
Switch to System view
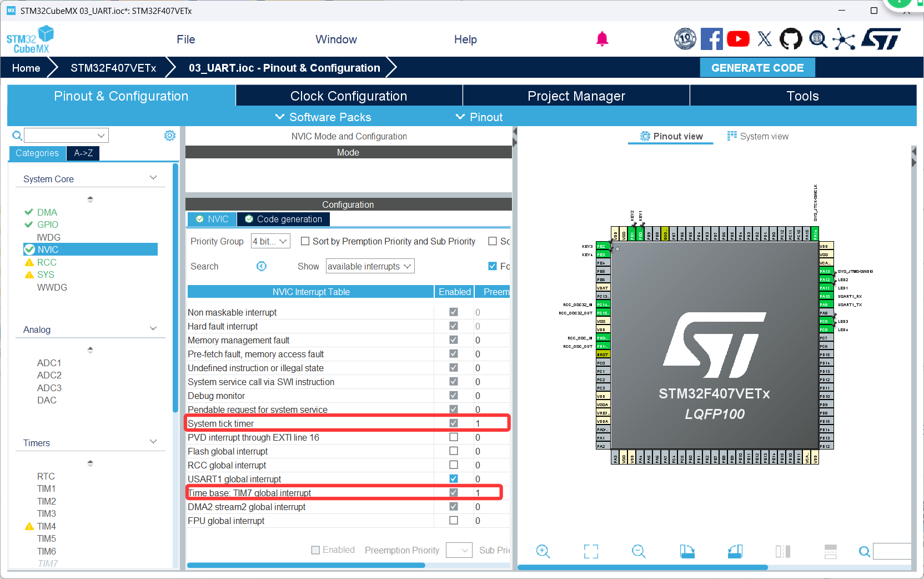pyautogui.click(x=757, y=136)
